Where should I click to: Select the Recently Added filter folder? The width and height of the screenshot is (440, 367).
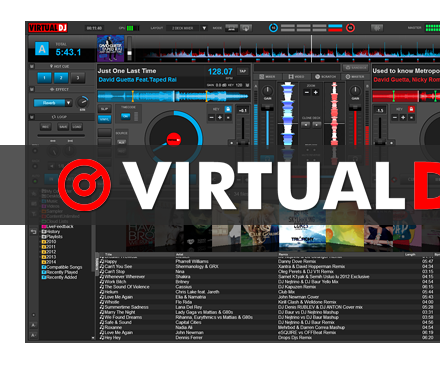(x=59, y=277)
